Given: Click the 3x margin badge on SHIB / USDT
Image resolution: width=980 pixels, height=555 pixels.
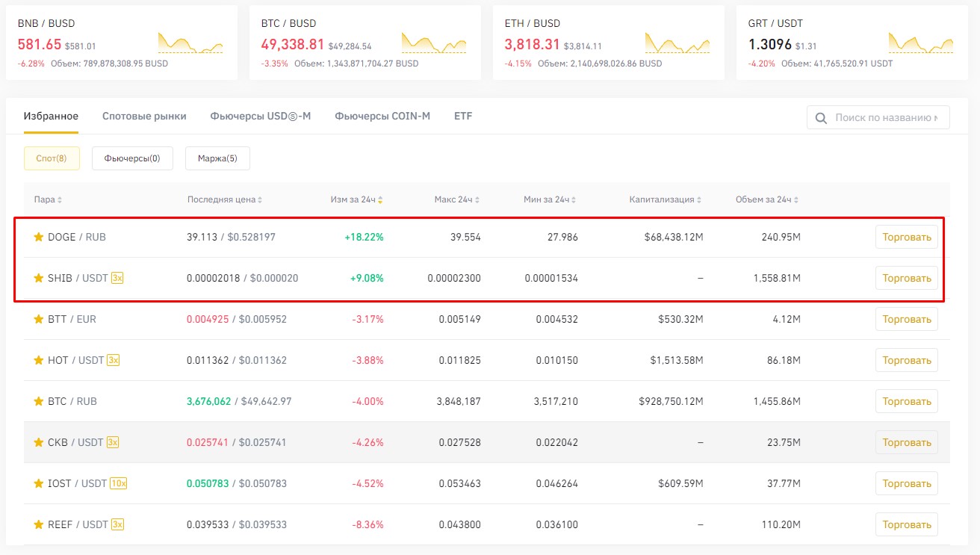Looking at the screenshot, I should (117, 278).
